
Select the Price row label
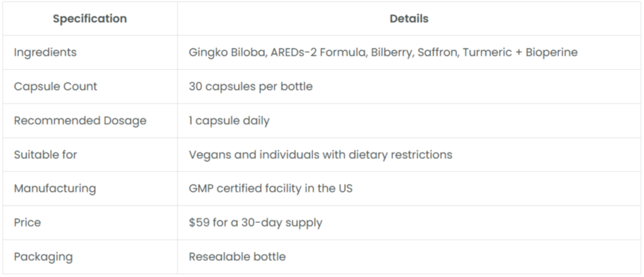click(x=28, y=223)
